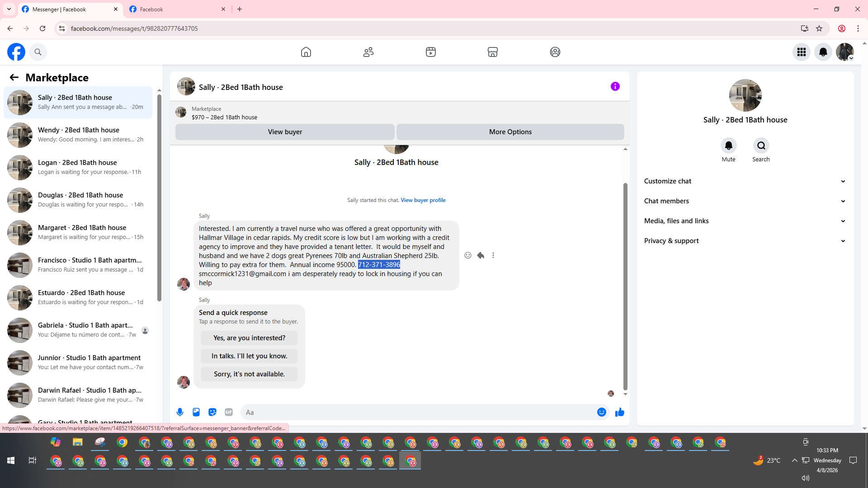Click the voice clip microphone icon

click(x=180, y=412)
